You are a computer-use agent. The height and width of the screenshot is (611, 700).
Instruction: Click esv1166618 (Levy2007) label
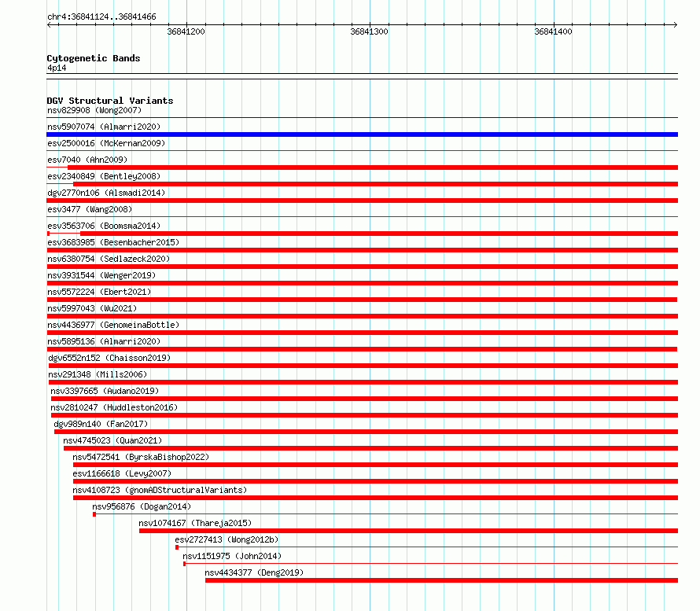[122, 473]
